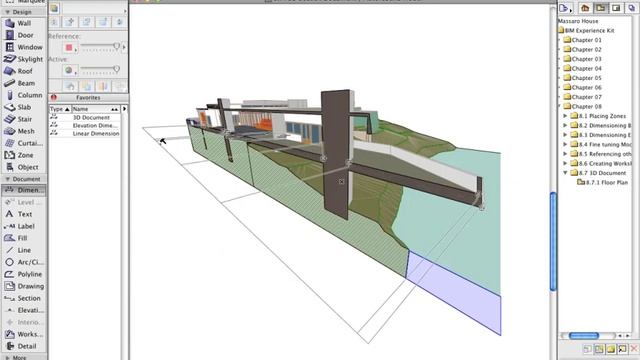The height and width of the screenshot is (360, 640).
Task: Expand 8.1 Placing Zones folder
Action: pyautogui.click(x=565, y=116)
